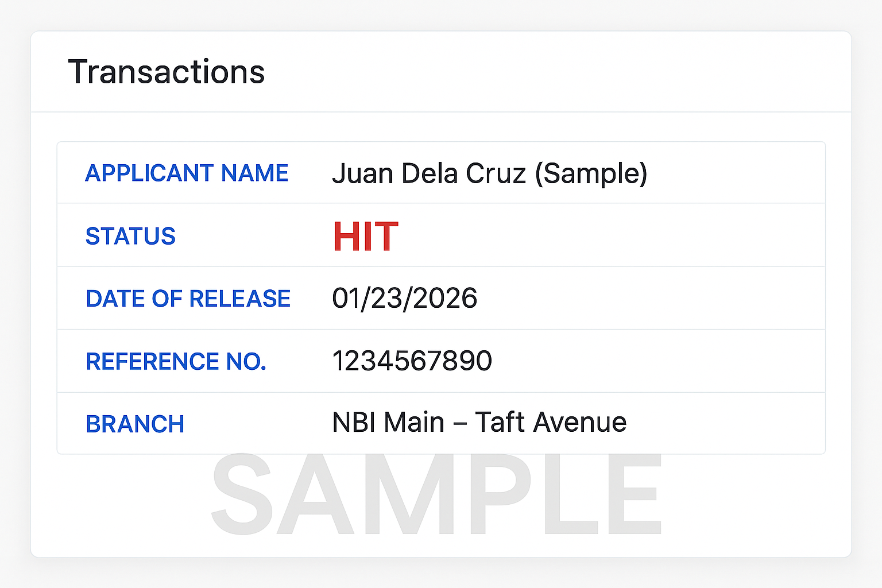Select the APPLICANT NAME label
882x588 pixels.
[187, 173]
